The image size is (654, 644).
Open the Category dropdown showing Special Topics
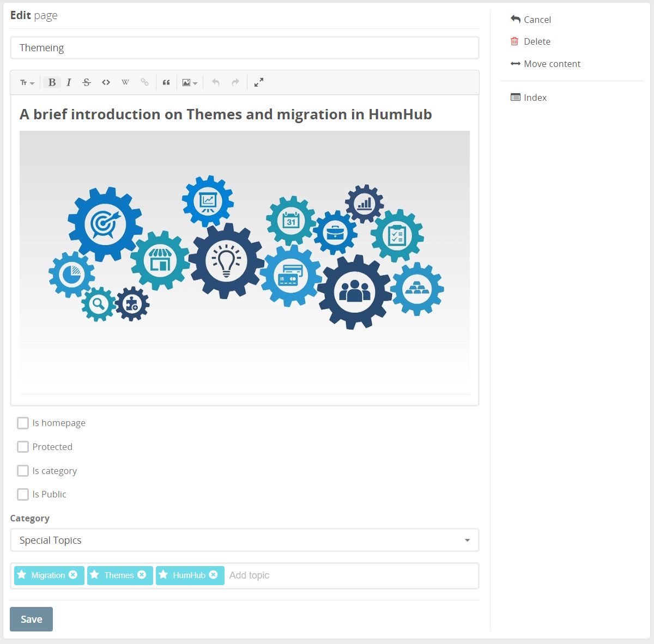(x=244, y=540)
